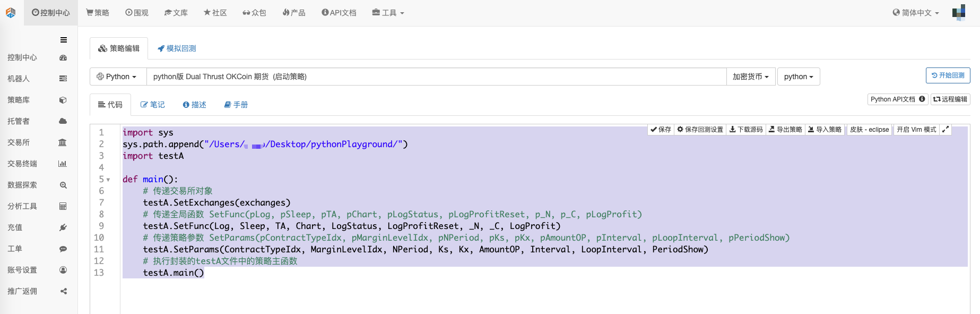Screen dimensions: 980x314
Task: Click the data exploration magnifier icon
Action: click(x=63, y=185)
